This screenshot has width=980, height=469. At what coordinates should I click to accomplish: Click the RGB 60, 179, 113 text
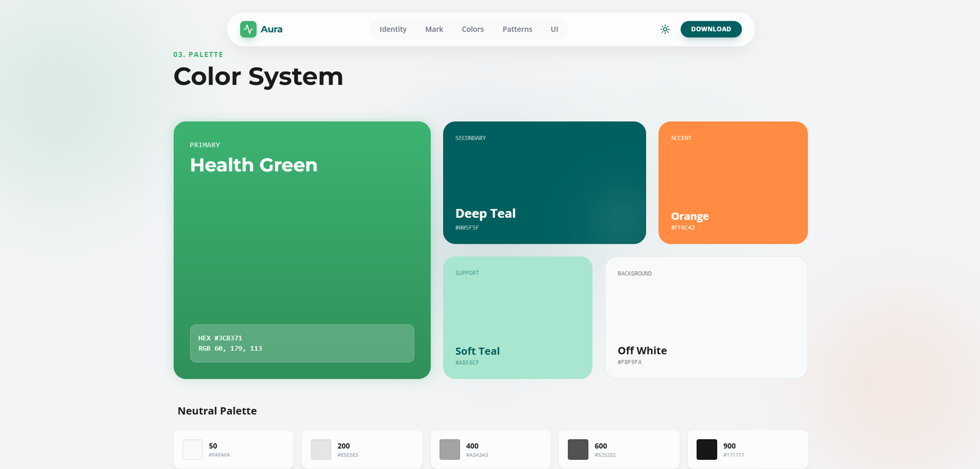230,348
